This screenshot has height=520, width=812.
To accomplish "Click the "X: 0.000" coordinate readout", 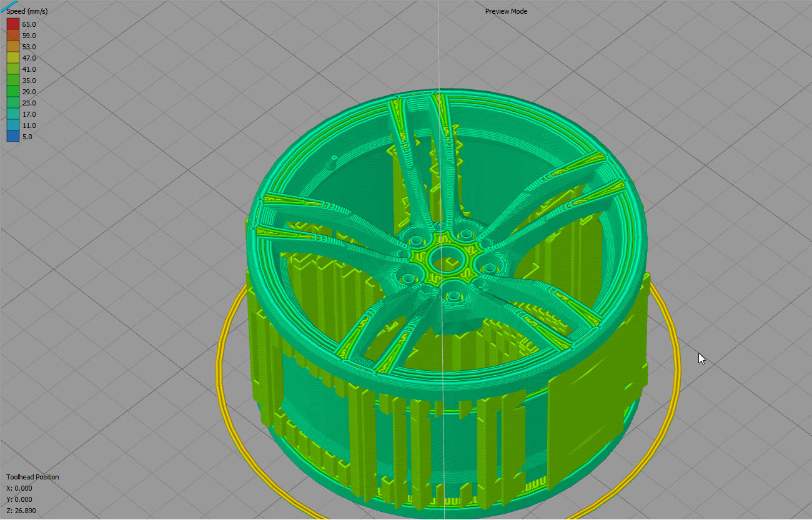I will coord(19,488).
